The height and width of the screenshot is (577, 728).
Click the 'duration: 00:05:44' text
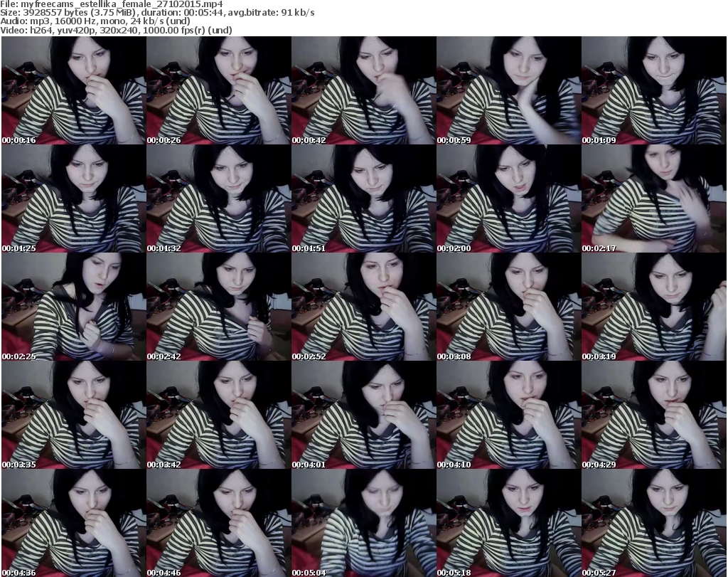coord(181,13)
